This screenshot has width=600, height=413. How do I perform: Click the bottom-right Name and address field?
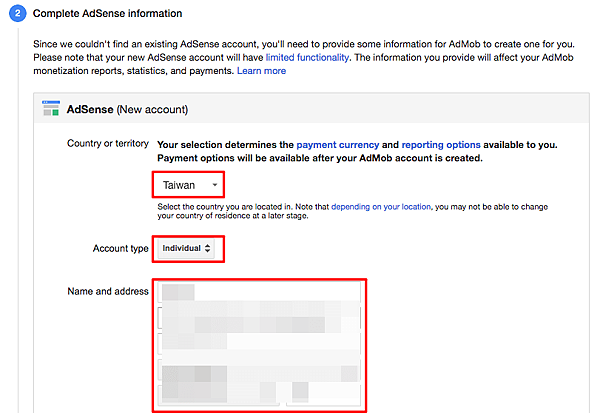click(322, 394)
